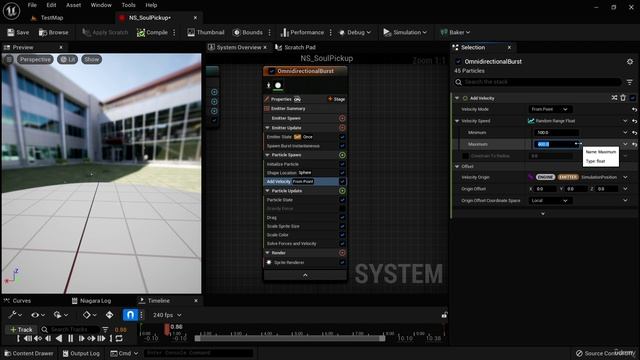The height and width of the screenshot is (360, 640).
Task: Disable the Drag module checkbox
Action: pyautogui.click(x=342, y=218)
